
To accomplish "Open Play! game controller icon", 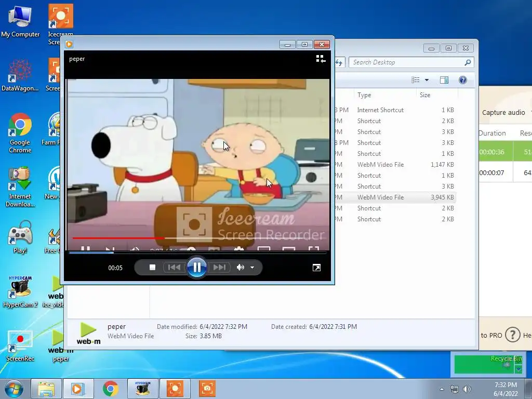I will click(x=20, y=237).
